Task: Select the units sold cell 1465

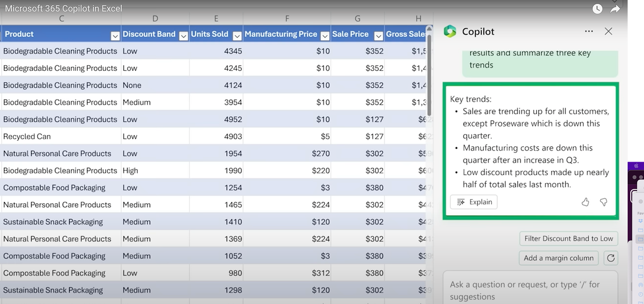Action: pyautogui.click(x=216, y=204)
